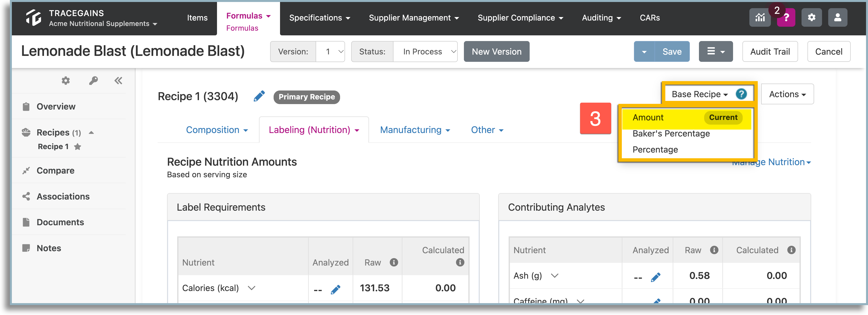This screenshot has width=868, height=315.
Task: Open the Status dropdown
Action: click(x=425, y=52)
